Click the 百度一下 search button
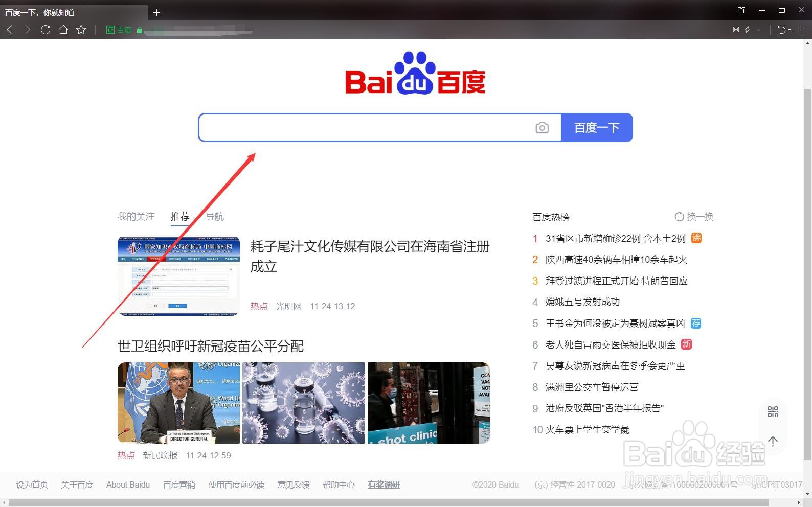This screenshot has height=507, width=812. point(597,127)
